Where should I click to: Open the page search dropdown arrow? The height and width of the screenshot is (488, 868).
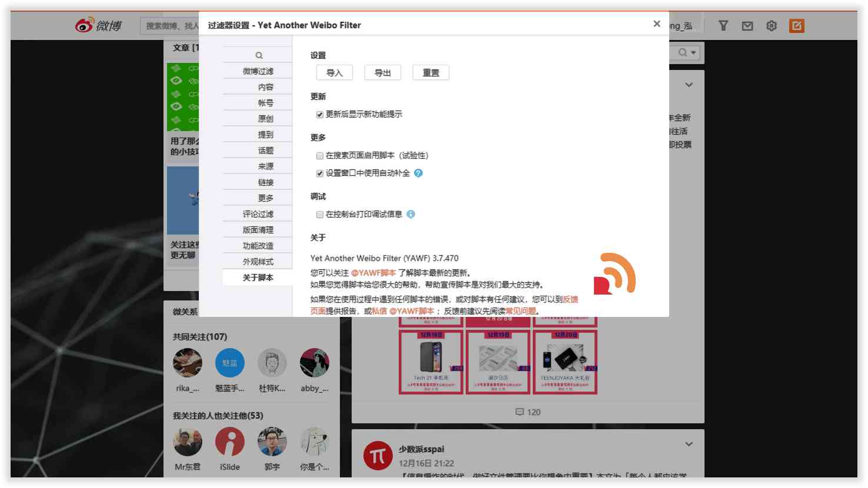(x=693, y=53)
